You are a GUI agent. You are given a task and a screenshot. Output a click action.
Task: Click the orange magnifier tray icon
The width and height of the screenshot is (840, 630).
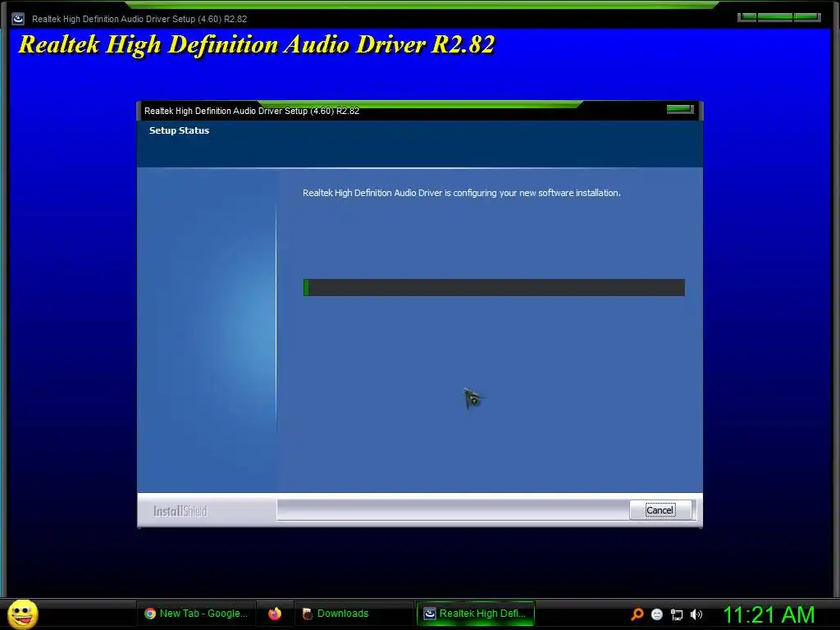point(637,614)
